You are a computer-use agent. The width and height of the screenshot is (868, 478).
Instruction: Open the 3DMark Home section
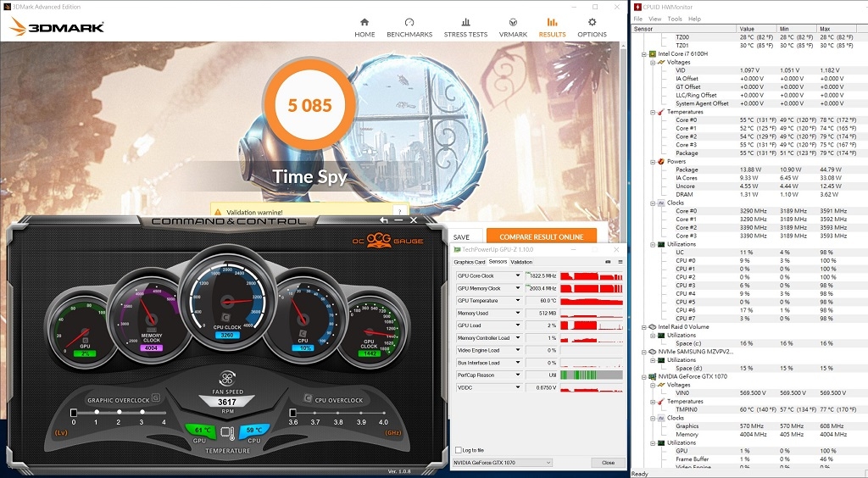[364, 28]
